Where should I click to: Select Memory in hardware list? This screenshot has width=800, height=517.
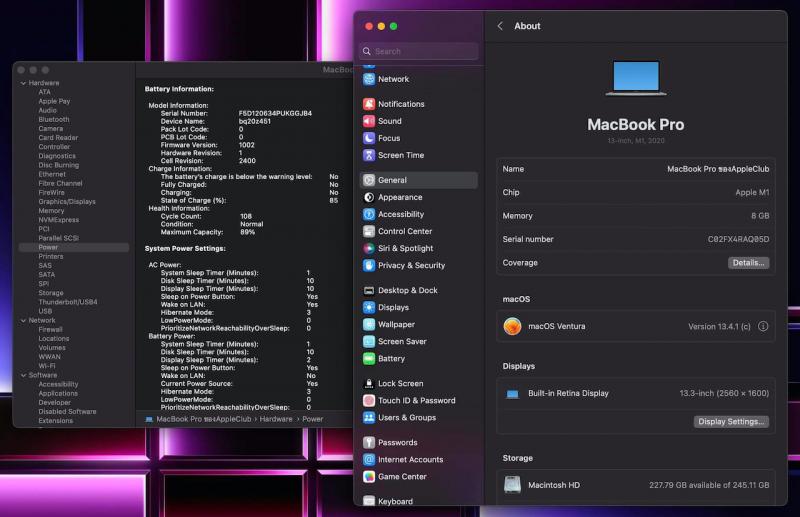click(x=51, y=211)
